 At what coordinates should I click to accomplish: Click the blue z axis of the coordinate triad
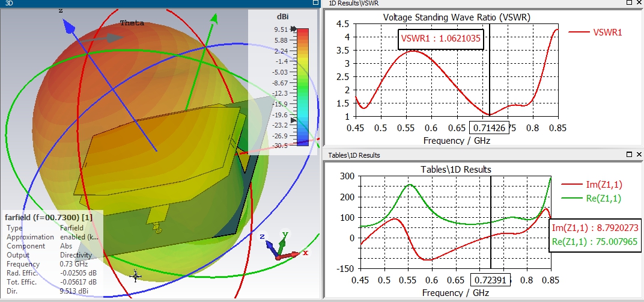[x=272, y=248]
